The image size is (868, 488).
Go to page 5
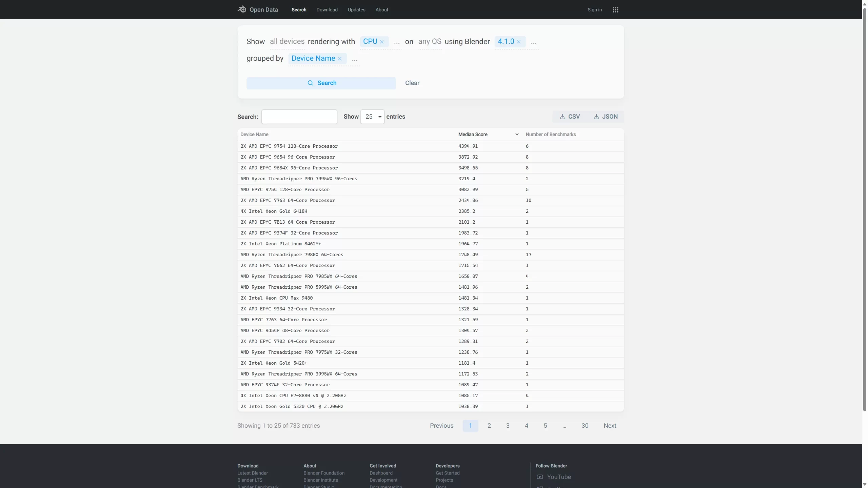click(545, 426)
